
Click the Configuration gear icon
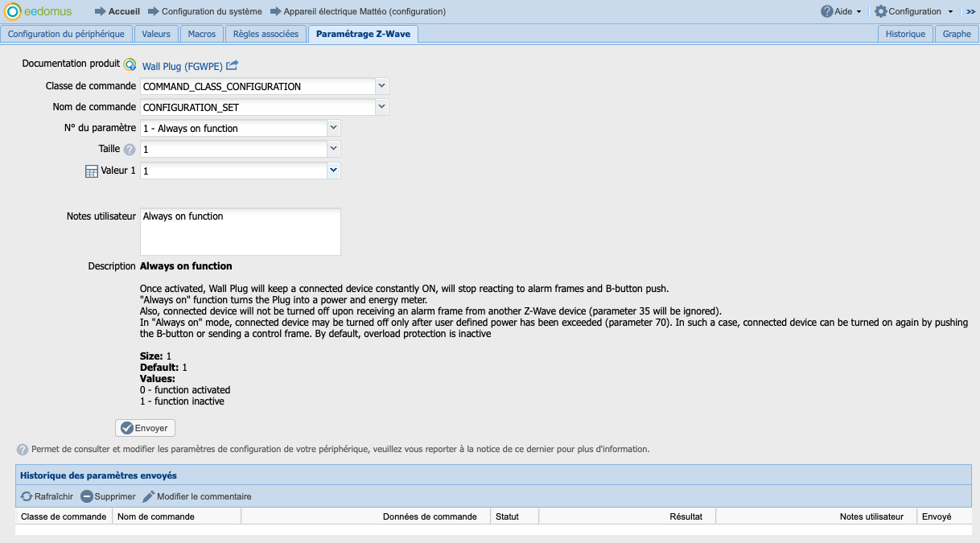880,11
